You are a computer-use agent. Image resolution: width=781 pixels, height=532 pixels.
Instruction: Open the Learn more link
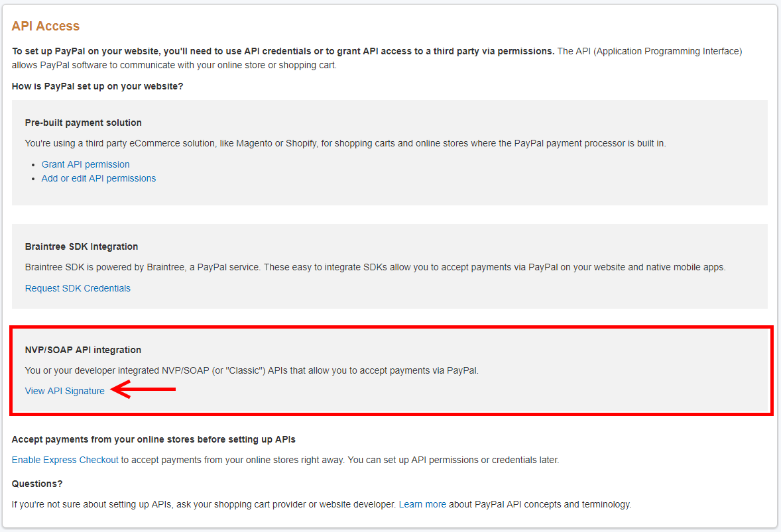[x=422, y=504]
